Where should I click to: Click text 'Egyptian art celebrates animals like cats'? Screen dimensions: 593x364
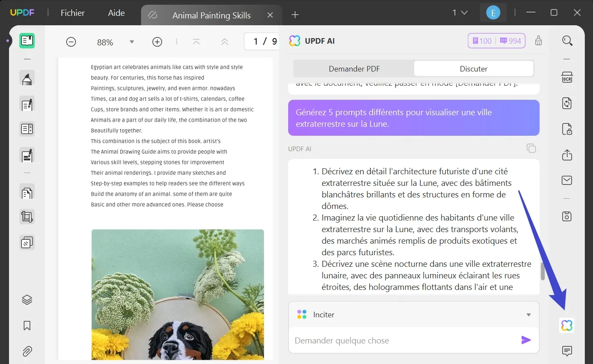141,67
